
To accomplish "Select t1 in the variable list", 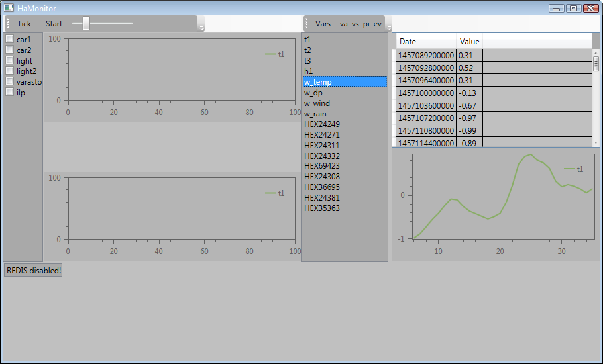I will [345, 40].
